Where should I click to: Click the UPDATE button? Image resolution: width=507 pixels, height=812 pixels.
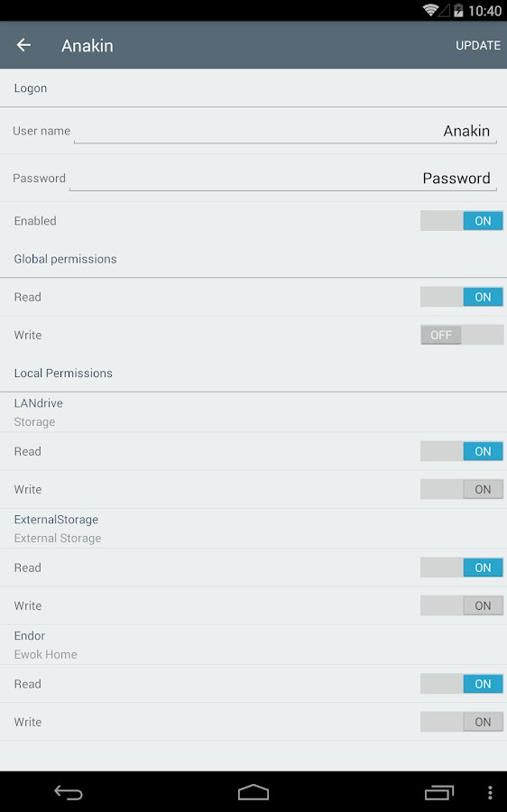[478, 46]
